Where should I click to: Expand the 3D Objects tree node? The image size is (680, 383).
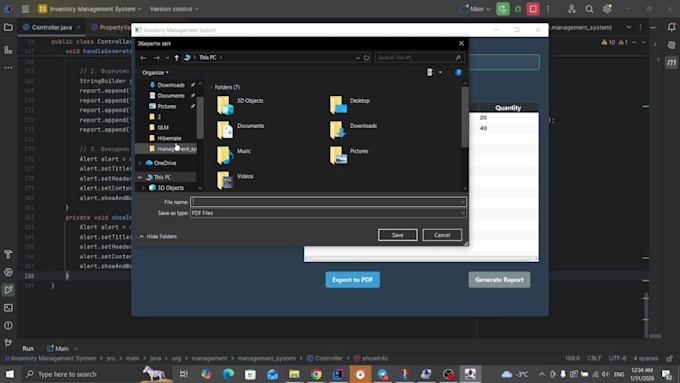[x=143, y=188]
